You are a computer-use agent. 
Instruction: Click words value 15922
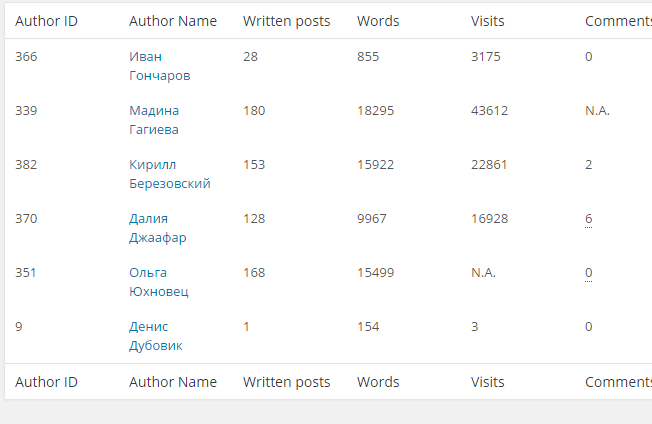click(375, 165)
